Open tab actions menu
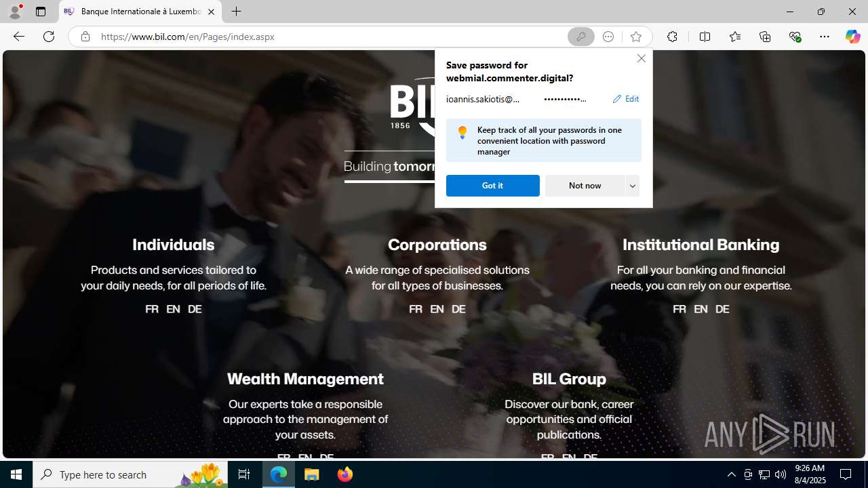The image size is (868, 488). click(x=41, y=12)
